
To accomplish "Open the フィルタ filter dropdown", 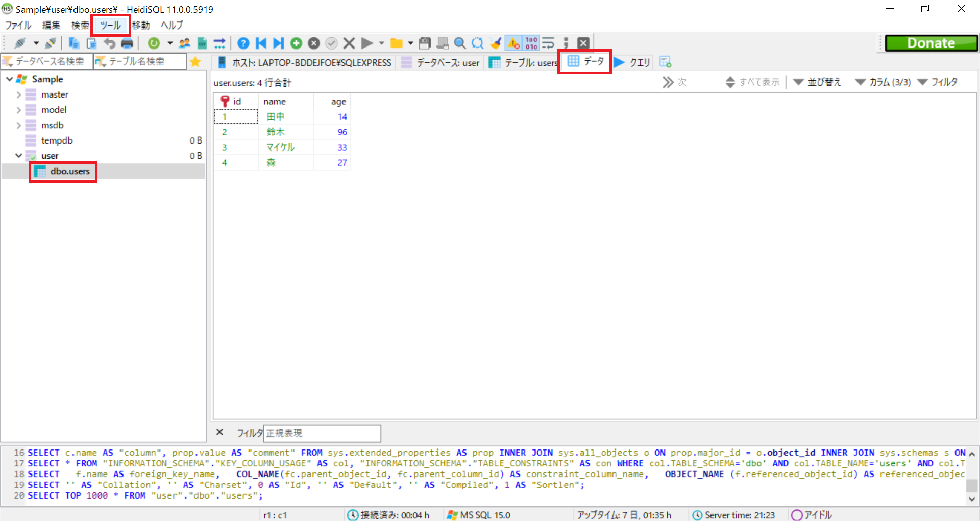I will pos(938,82).
